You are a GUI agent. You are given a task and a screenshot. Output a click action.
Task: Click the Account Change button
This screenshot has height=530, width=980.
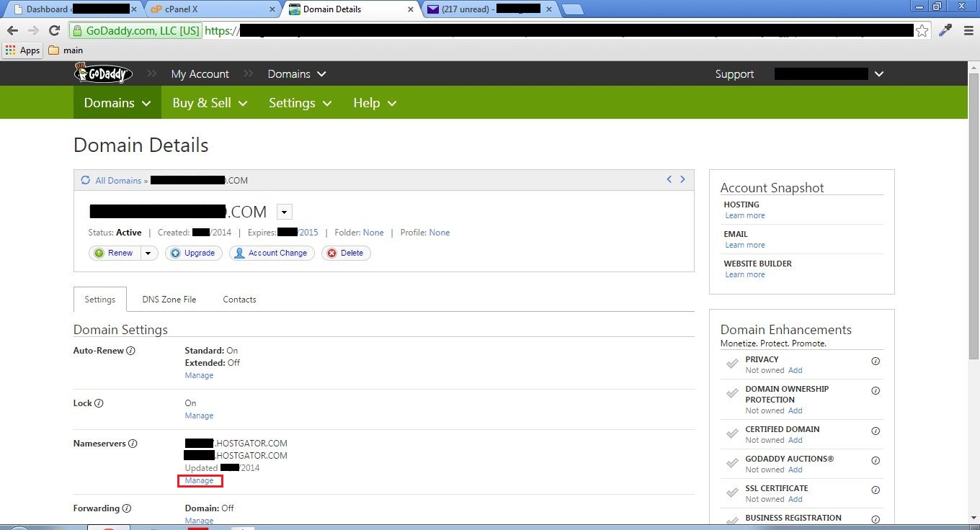tap(272, 253)
